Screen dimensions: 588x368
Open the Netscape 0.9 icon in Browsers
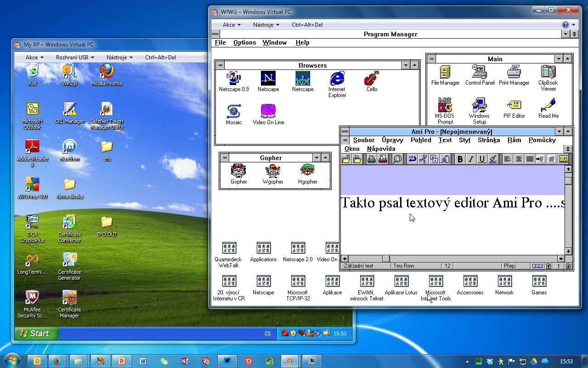[234, 82]
